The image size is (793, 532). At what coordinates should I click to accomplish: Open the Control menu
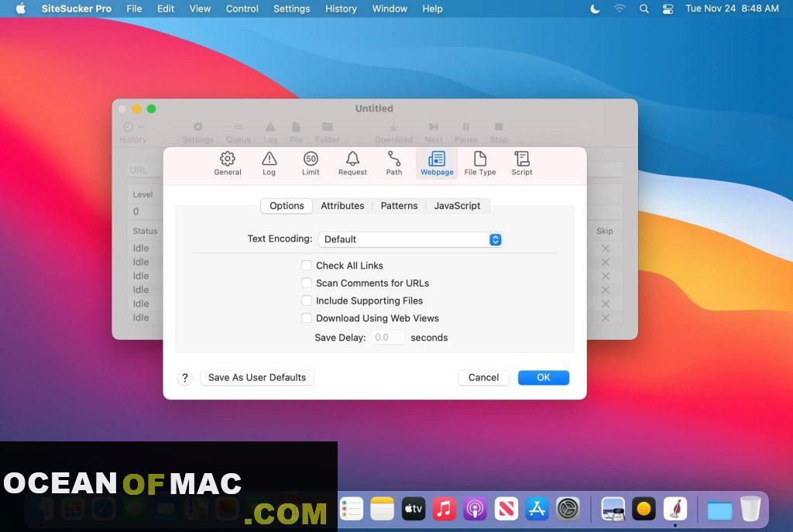point(242,9)
